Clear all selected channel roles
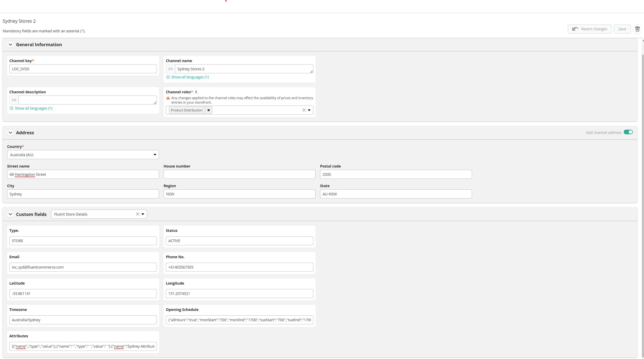Viewport: 644px width, 359px height. tap(304, 110)
